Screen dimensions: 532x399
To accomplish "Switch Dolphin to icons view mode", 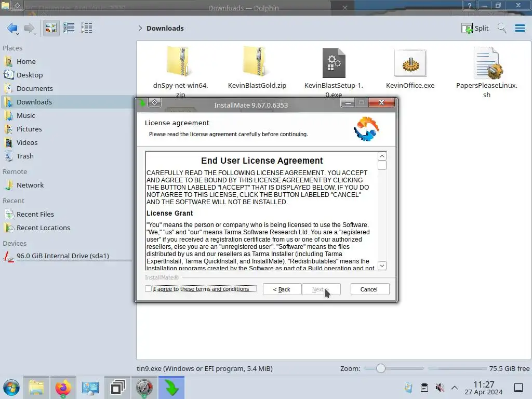I will pyautogui.click(x=51, y=28).
